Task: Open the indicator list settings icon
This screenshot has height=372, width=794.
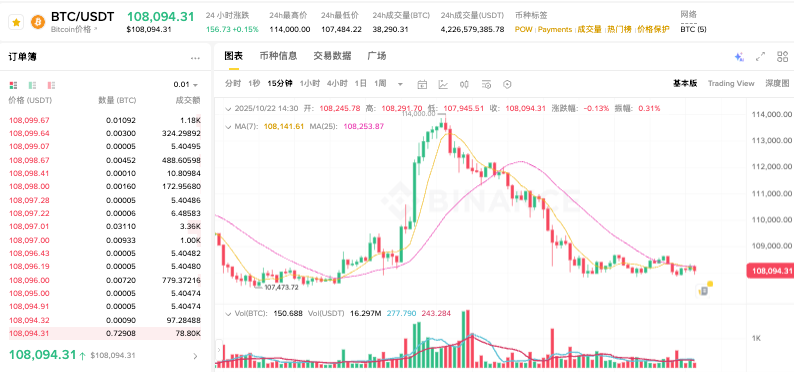Action: (486, 84)
